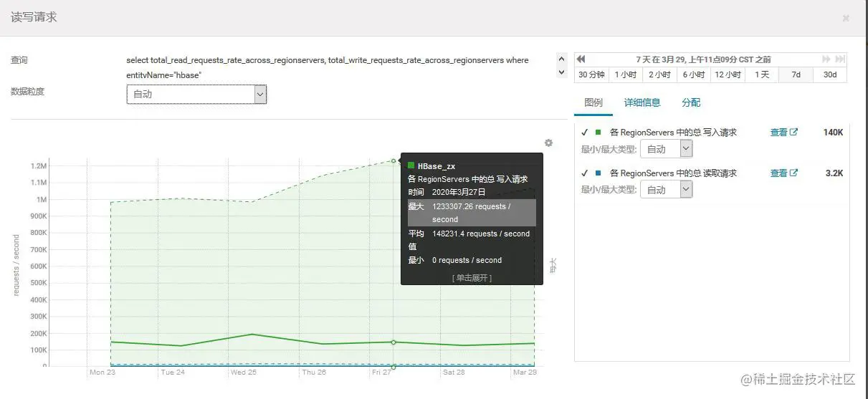Click blue swatch for 读取请求 series
Screen dimensions: 868x399
(598, 173)
